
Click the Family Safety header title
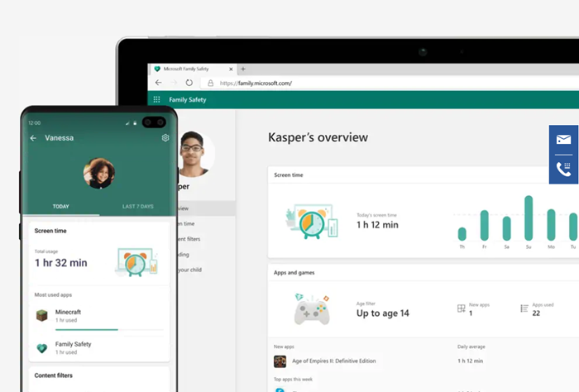pos(188,100)
